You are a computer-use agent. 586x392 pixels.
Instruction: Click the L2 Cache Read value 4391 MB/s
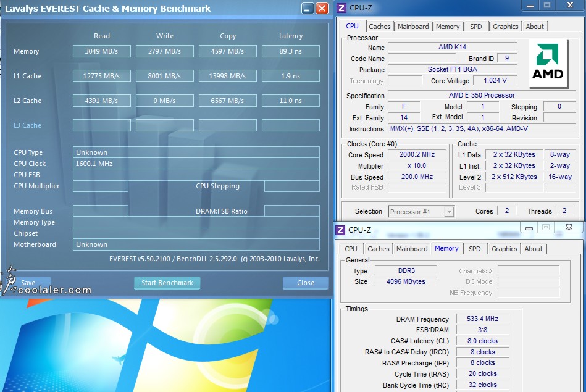[102, 101]
